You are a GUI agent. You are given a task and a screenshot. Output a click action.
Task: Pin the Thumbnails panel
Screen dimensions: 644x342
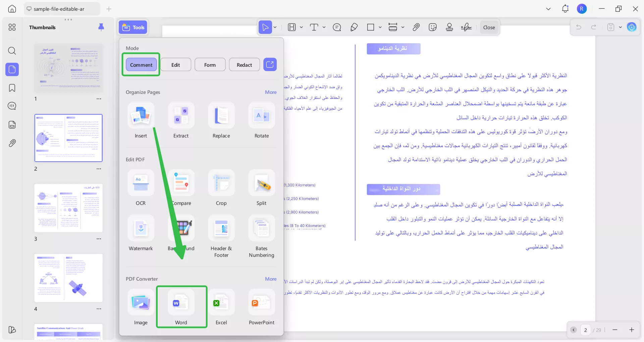(x=101, y=27)
